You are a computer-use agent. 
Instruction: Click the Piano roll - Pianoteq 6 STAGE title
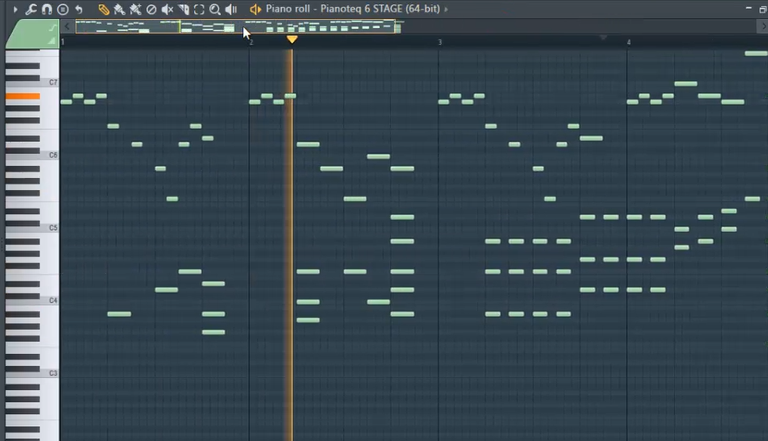(x=353, y=9)
